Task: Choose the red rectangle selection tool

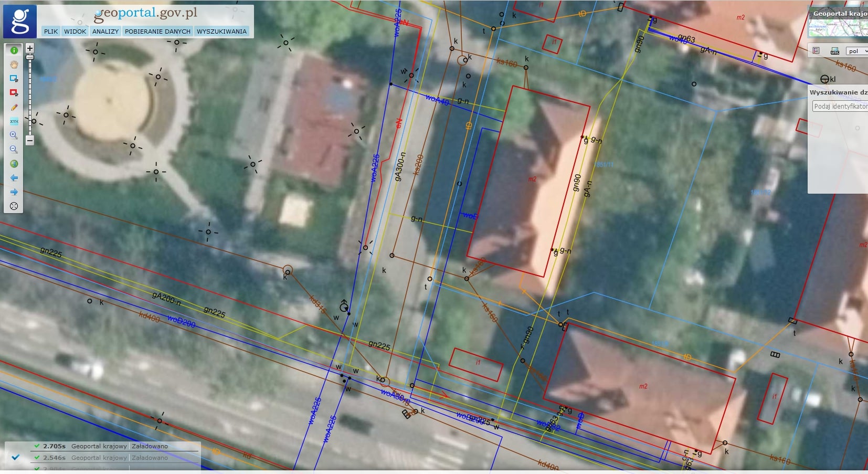Action: [x=14, y=93]
